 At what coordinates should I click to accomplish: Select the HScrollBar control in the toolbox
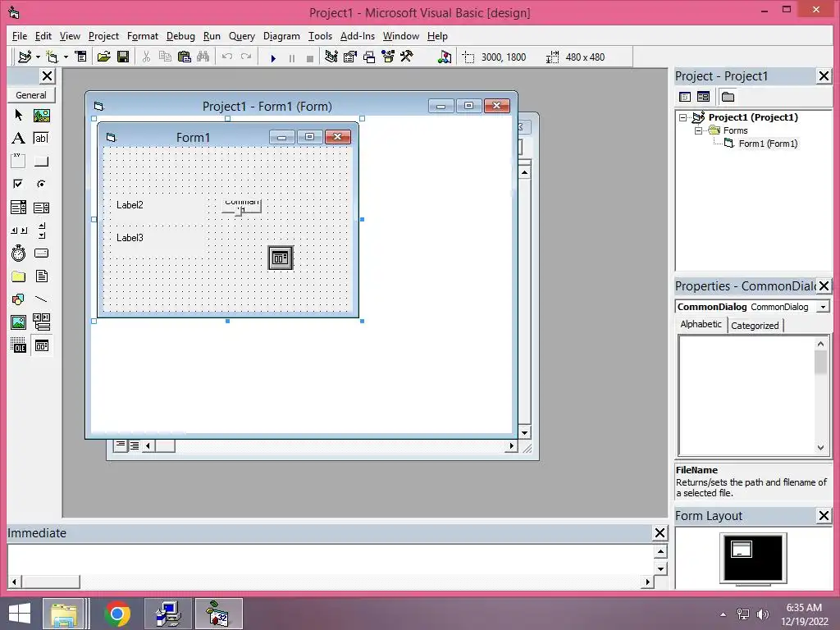point(18,231)
